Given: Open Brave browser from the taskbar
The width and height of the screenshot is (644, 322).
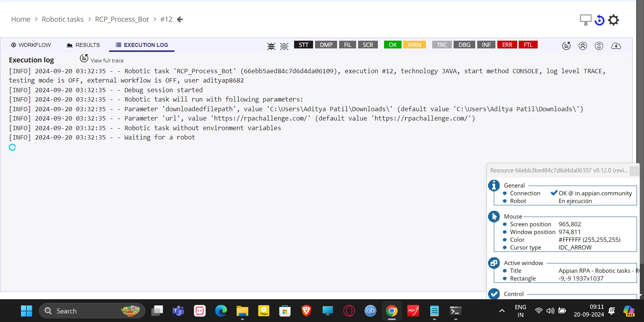Looking at the screenshot, I should pos(306,311).
